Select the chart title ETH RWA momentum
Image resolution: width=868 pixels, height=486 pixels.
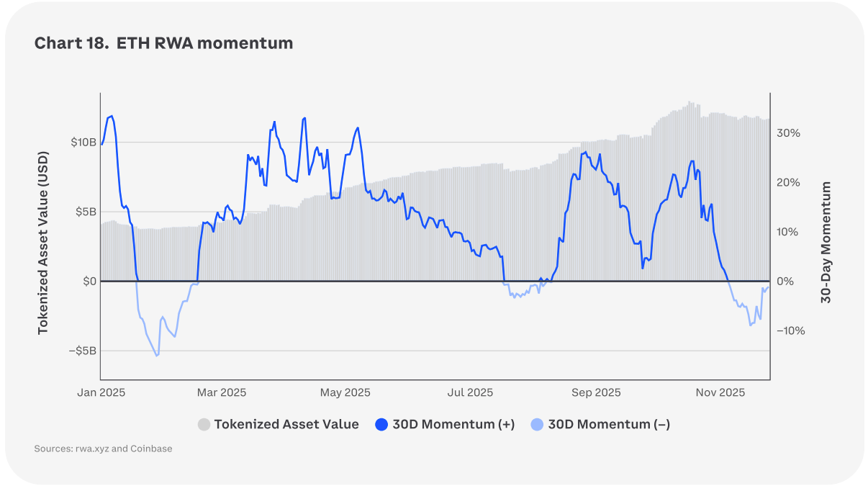[163, 43]
